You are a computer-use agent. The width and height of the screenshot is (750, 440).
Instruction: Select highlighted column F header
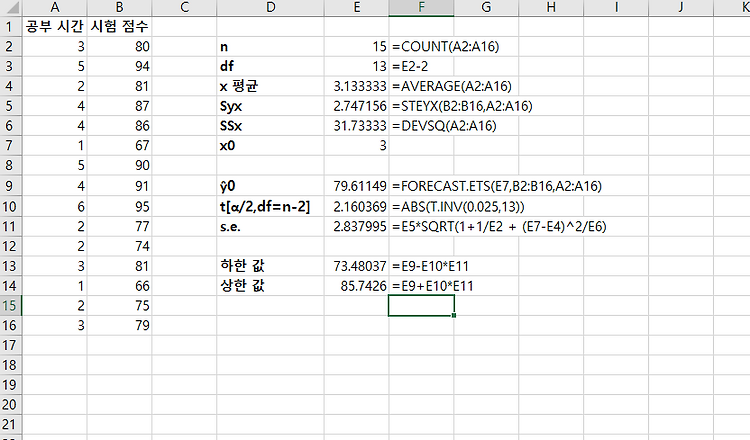tap(421, 8)
